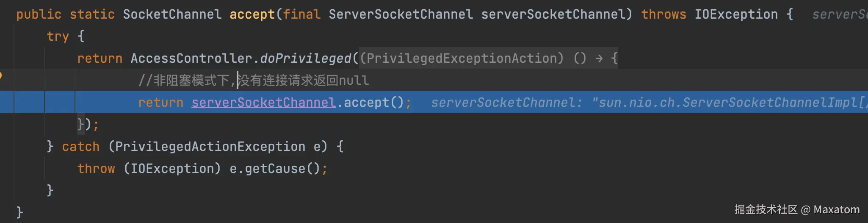Click the Maxatom watermark text
The width and height of the screenshot is (868, 223).
(836, 209)
